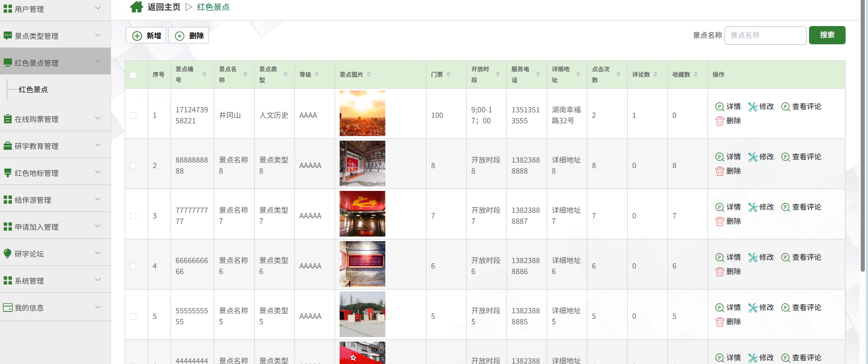The height and width of the screenshot is (364, 868).
Task: Click the 景点名称 search input
Action: [x=765, y=35]
